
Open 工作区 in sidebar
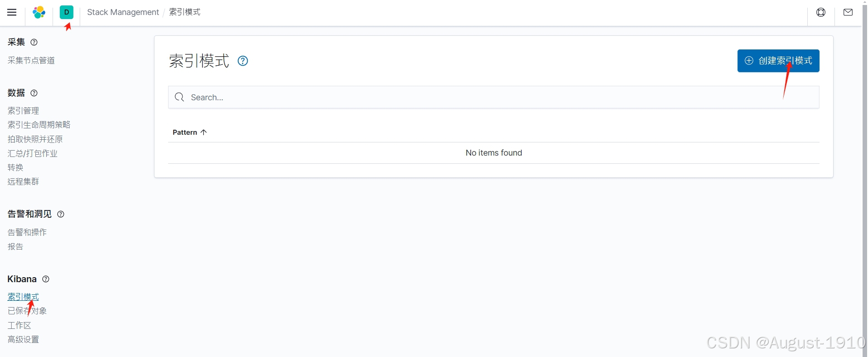point(19,325)
